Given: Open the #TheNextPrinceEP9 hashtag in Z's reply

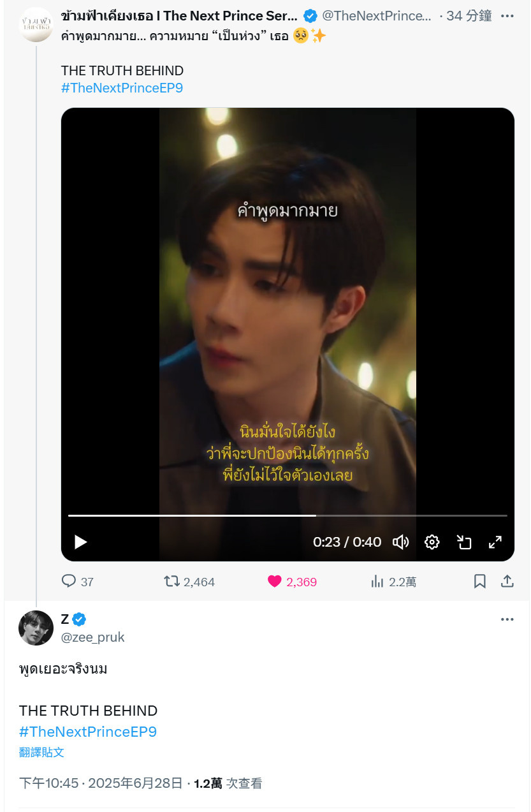Looking at the screenshot, I should tap(88, 732).
